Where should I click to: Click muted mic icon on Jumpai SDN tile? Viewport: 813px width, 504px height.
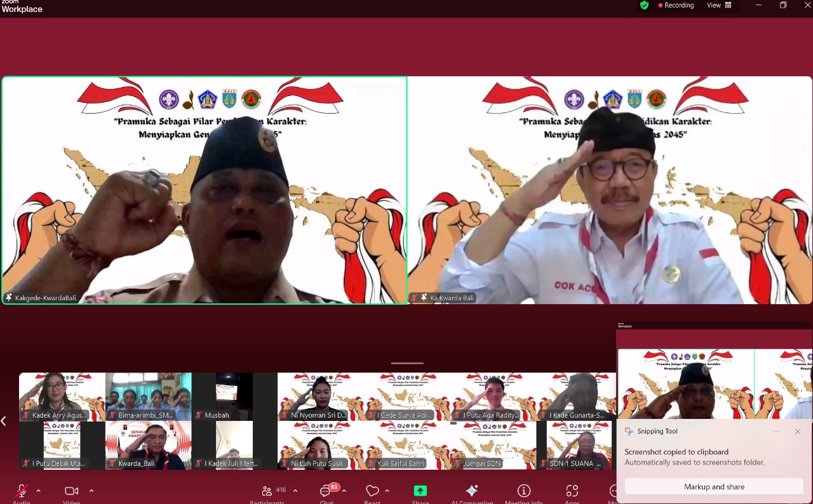(x=457, y=463)
